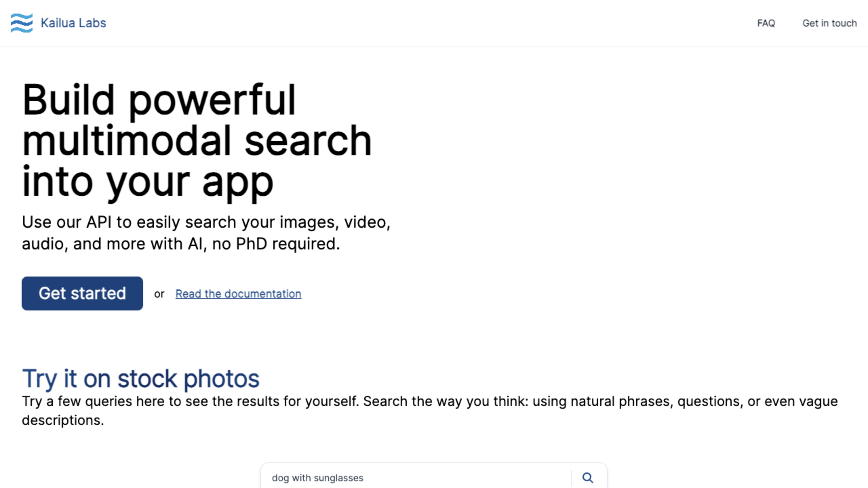This screenshot has height=488, width=868.
Task: Open the Kailua Labs brand name link
Action: tap(73, 23)
